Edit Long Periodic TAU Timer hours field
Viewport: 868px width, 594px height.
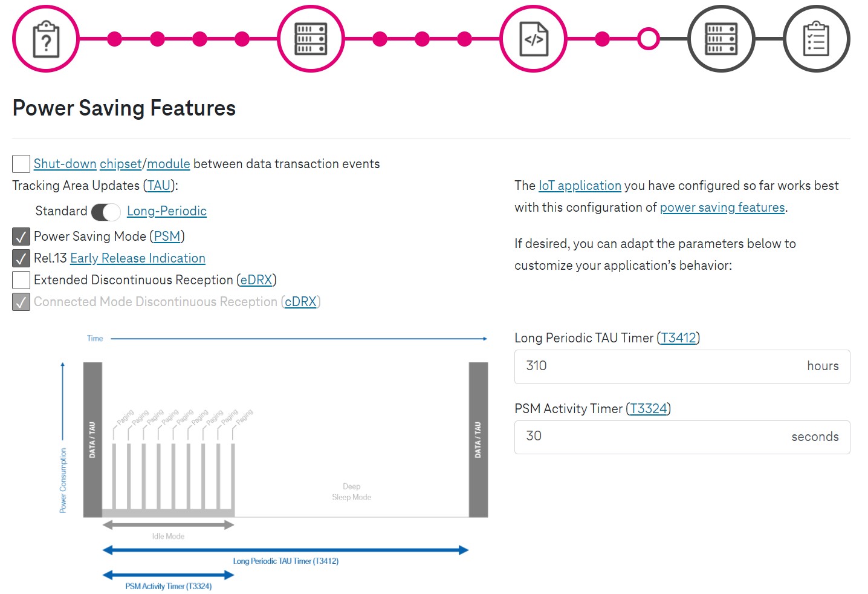point(682,367)
